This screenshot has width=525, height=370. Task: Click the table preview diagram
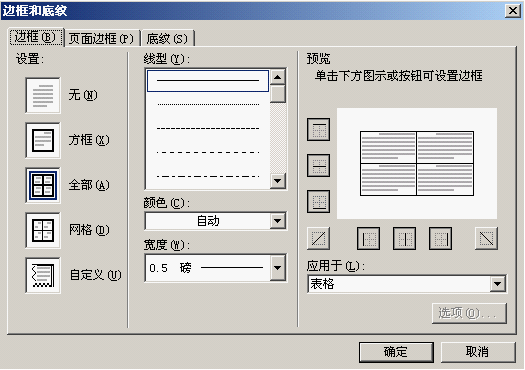[417, 163]
